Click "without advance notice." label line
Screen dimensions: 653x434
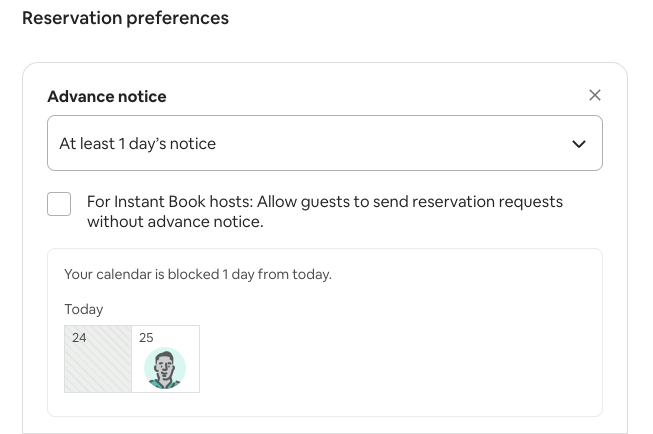click(175, 222)
